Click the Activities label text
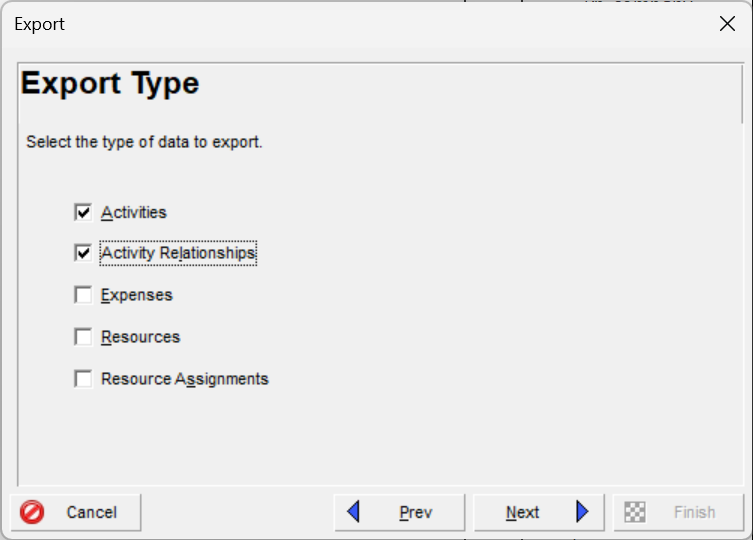The image size is (753, 540). (134, 212)
